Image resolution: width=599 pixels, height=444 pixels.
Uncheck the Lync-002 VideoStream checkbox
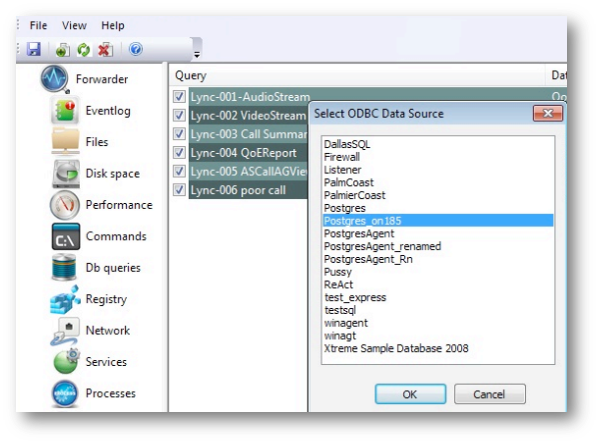click(179, 115)
